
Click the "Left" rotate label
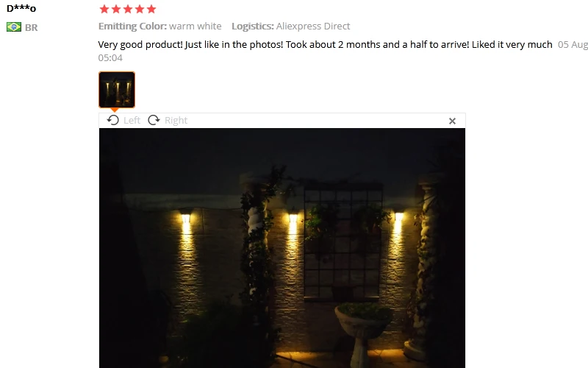pyautogui.click(x=132, y=121)
